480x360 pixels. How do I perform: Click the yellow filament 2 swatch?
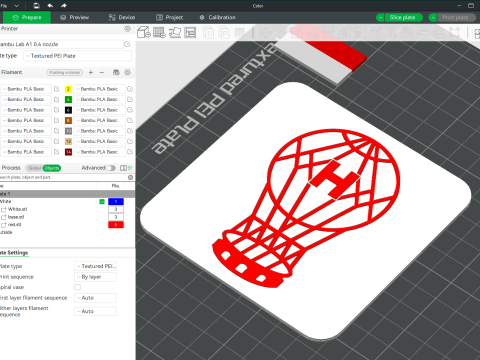[68, 89]
